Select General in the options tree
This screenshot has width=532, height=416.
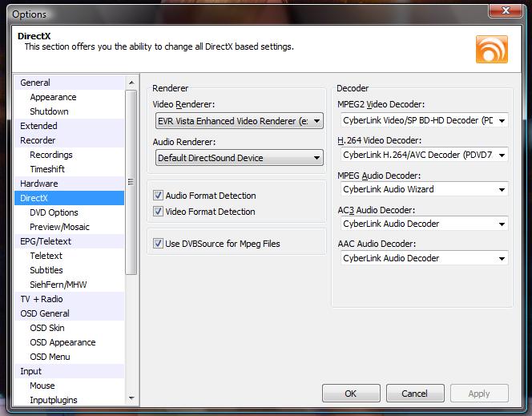(69, 83)
